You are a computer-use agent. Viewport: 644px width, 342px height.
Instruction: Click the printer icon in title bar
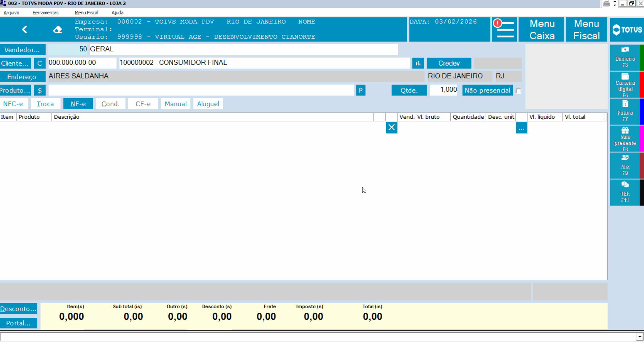coord(607,4)
